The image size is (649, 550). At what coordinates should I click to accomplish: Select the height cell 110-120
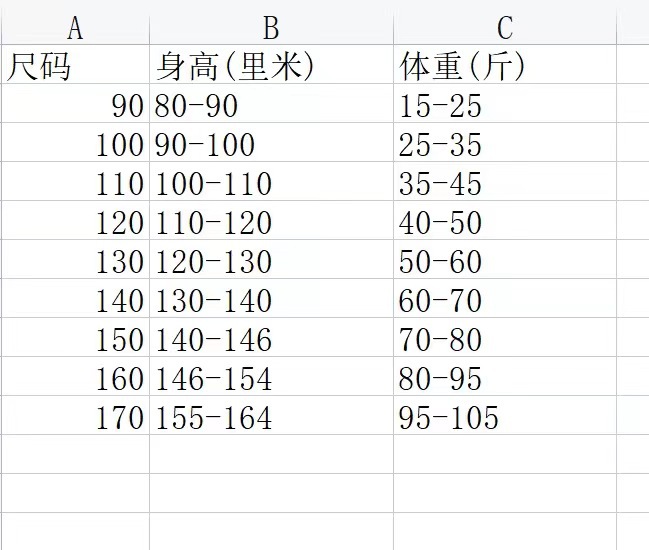[x=271, y=223]
